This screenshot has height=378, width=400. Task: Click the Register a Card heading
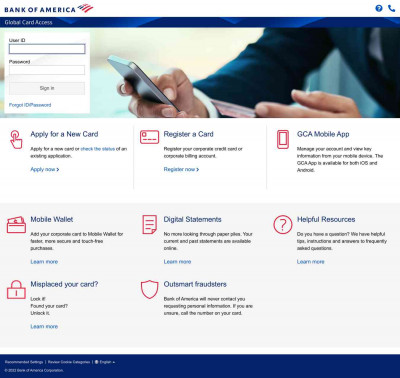188,134
